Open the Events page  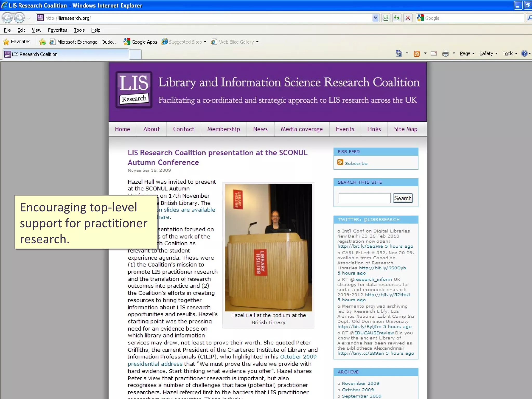(x=345, y=129)
